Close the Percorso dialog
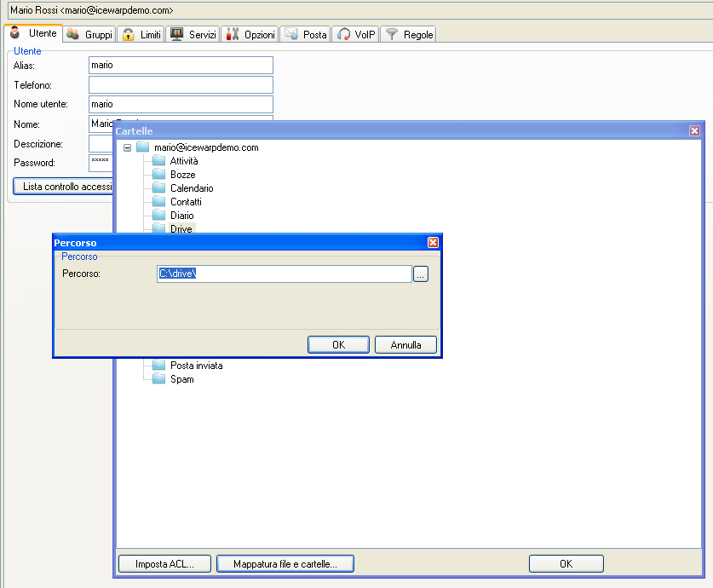The image size is (713, 588). tap(433, 242)
